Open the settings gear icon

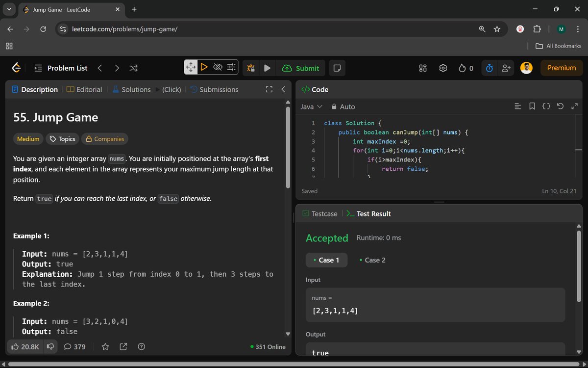tap(443, 68)
